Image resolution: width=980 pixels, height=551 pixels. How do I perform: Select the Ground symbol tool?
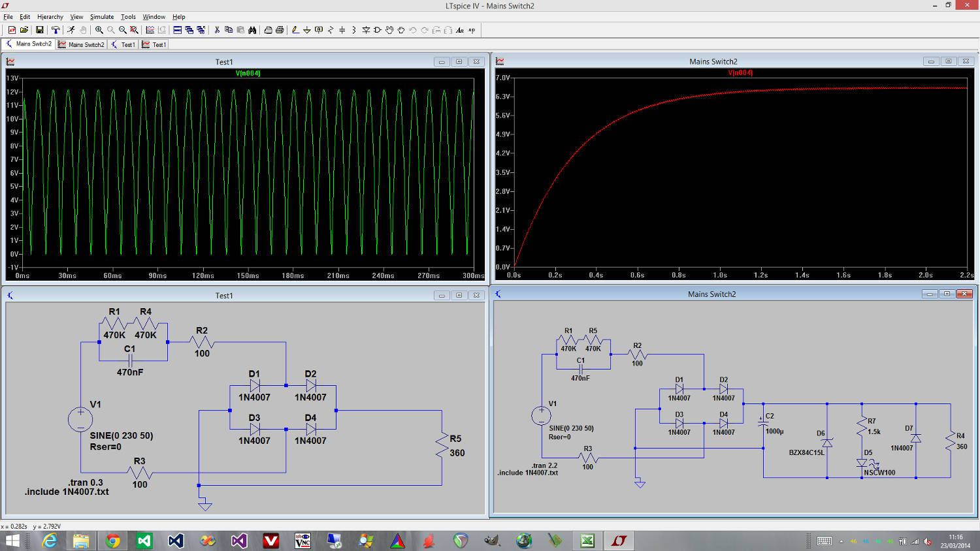(x=307, y=30)
